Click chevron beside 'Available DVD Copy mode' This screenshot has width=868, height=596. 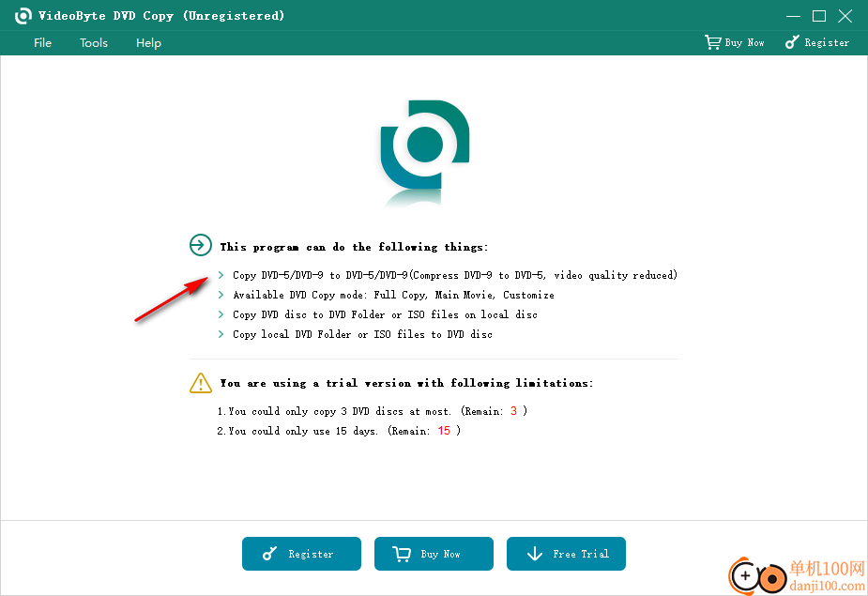point(221,295)
